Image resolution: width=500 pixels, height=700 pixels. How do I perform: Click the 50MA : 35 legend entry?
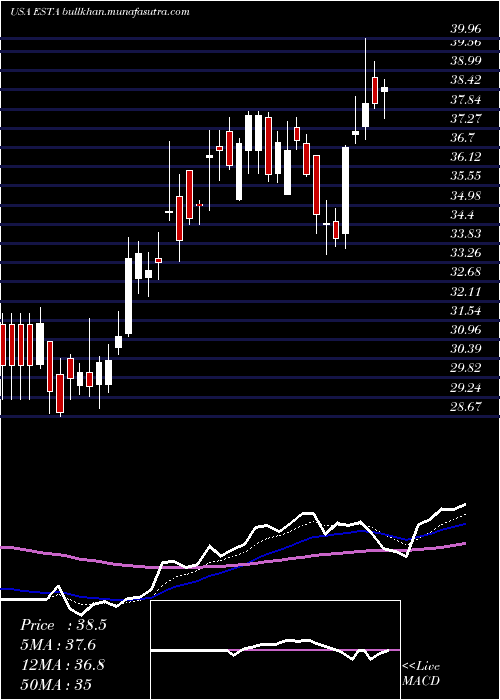click(56, 685)
